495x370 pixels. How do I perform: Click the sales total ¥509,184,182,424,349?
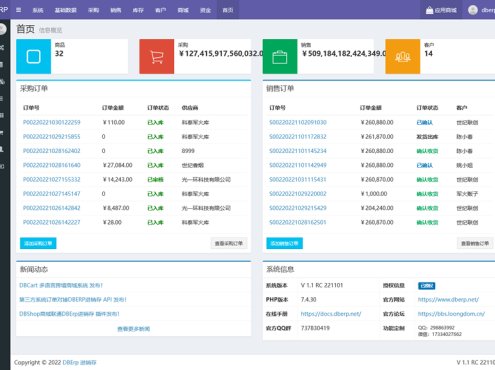344,54
